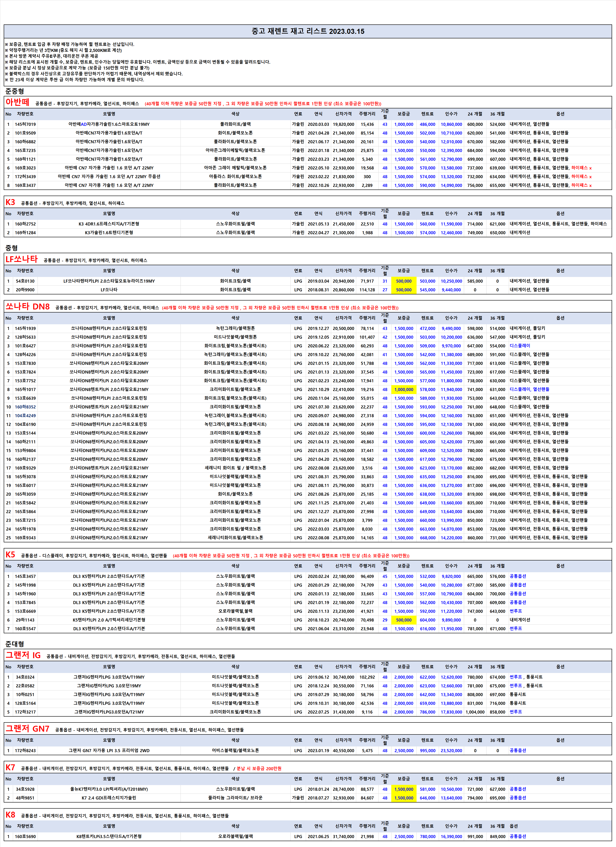The image size is (616, 847).
Task: Select the red 'LF쏘나타' section heading
Action: coord(22,259)
